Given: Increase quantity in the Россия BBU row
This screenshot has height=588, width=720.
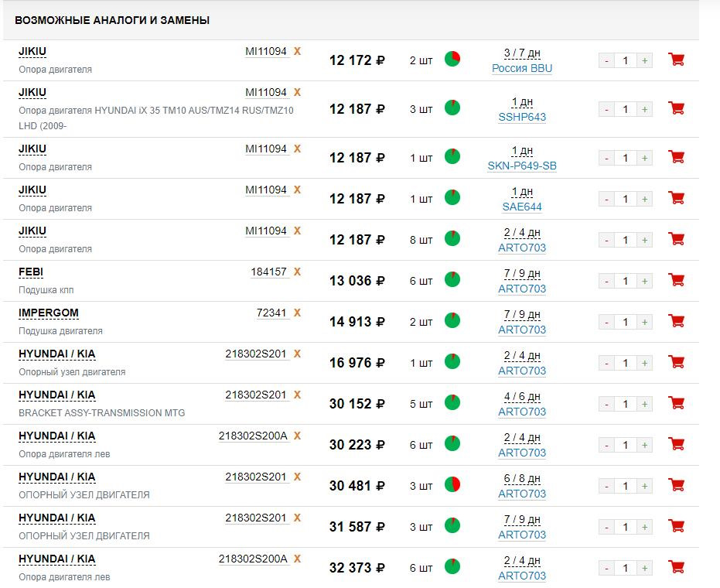Looking at the screenshot, I should 645,60.
